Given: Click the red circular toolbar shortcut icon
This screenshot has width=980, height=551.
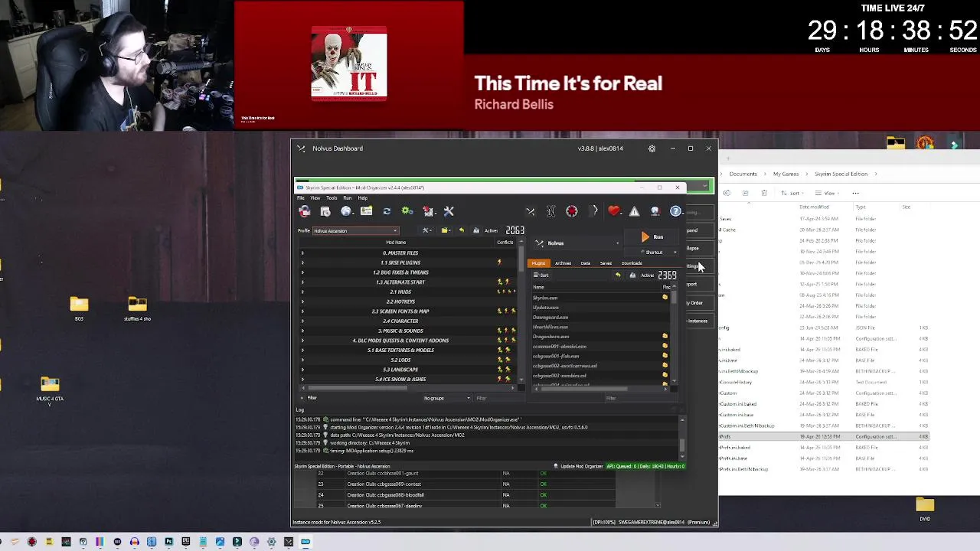Looking at the screenshot, I should (572, 211).
